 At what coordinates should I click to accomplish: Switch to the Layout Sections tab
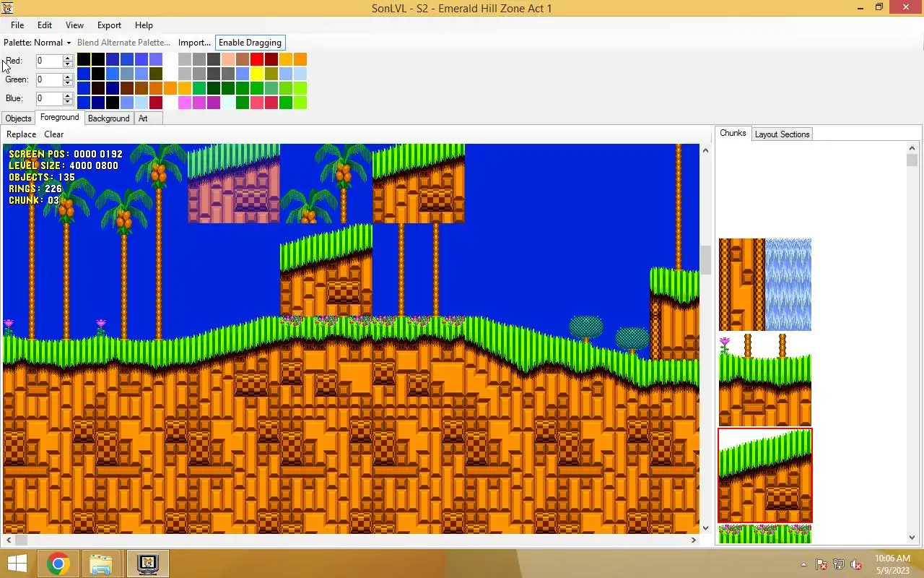tap(782, 134)
